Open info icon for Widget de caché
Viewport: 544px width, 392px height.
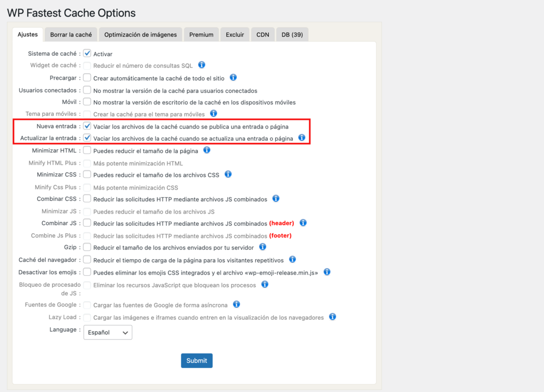coord(201,65)
